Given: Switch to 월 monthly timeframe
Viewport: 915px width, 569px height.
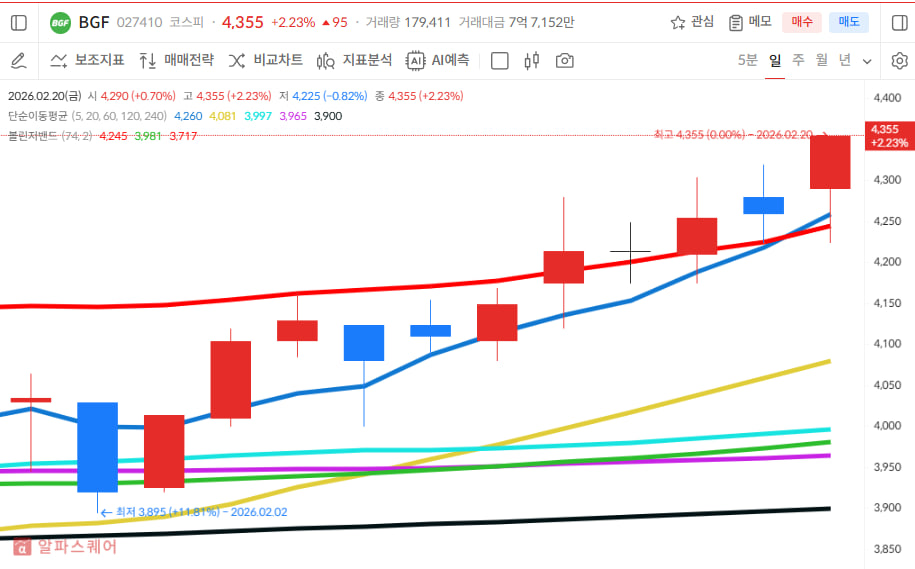Looking at the screenshot, I should pyautogui.click(x=821, y=61).
